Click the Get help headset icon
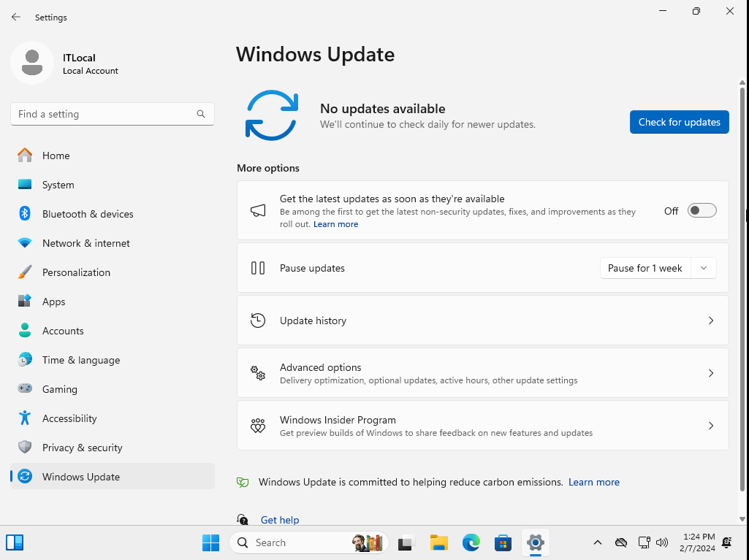 [243, 519]
